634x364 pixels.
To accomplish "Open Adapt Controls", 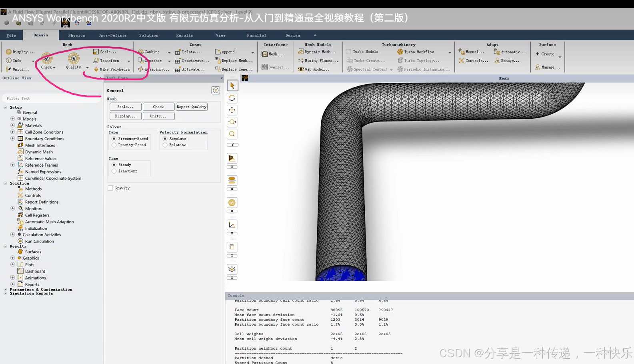I will pyautogui.click(x=473, y=60).
